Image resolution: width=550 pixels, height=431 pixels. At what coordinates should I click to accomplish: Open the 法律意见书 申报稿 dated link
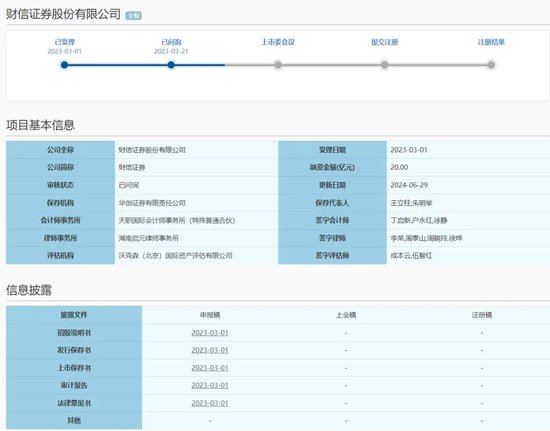[210, 403]
